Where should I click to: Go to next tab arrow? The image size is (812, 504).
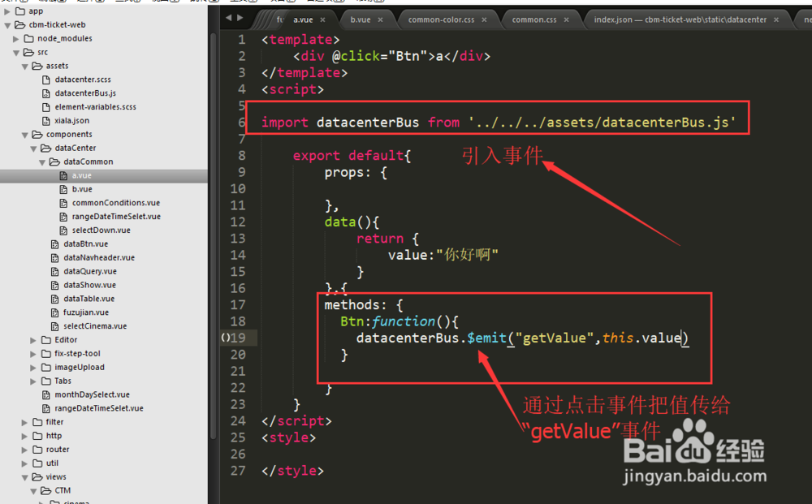click(240, 18)
